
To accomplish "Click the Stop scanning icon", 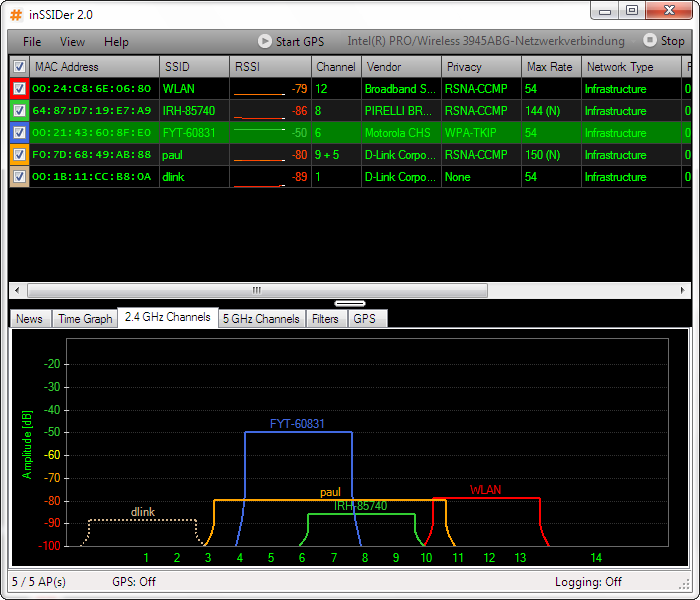I will pos(650,41).
